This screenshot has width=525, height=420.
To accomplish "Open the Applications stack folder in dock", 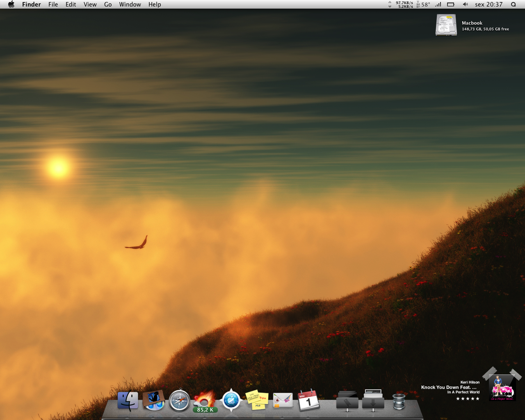I will 347,401.
